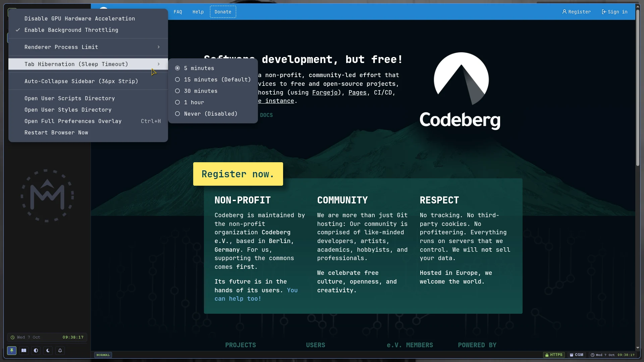Open the bell notifications icon
The height and width of the screenshot is (362, 644).
point(60,351)
